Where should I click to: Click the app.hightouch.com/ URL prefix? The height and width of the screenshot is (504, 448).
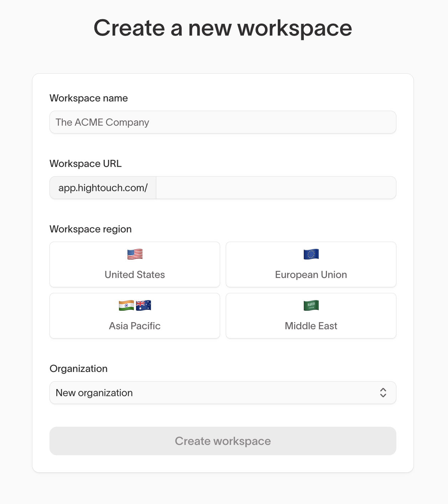(x=103, y=188)
